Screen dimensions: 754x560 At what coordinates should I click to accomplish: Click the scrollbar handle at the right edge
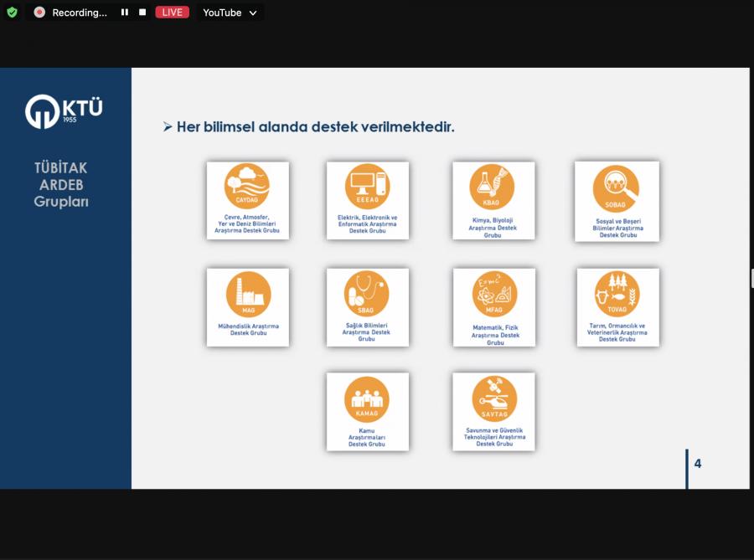click(752, 279)
